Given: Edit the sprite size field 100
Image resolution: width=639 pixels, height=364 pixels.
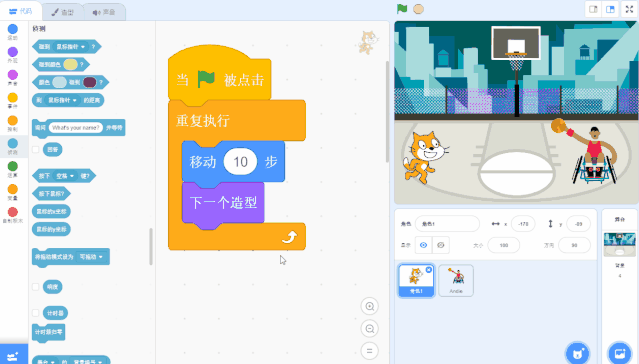Looking at the screenshot, I should coord(504,245).
